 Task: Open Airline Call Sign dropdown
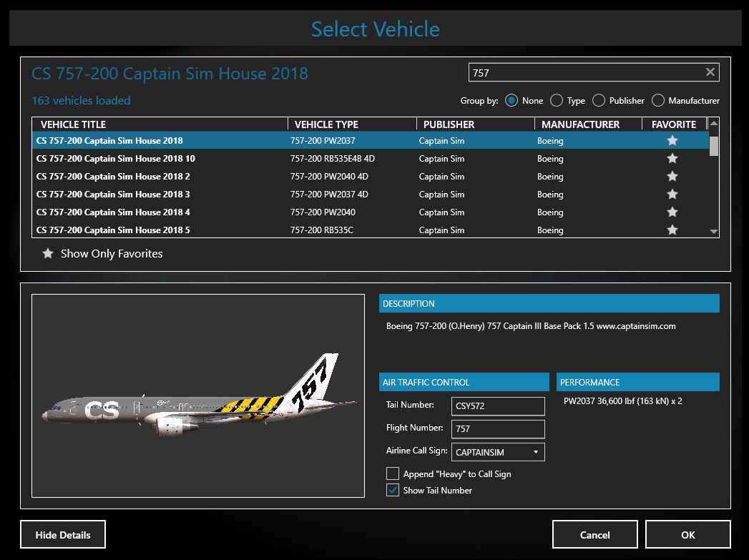536,452
